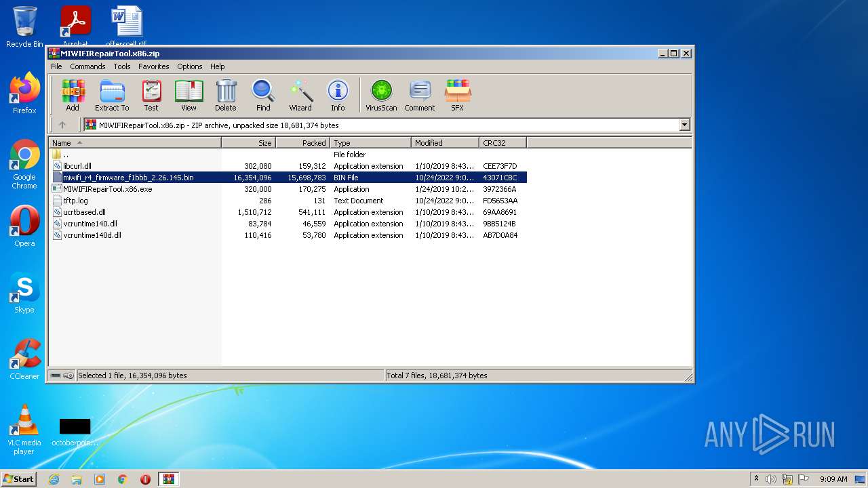Open Firefox desktop shortcut
Viewport: 868px width, 488px height.
tap(24, 94)
